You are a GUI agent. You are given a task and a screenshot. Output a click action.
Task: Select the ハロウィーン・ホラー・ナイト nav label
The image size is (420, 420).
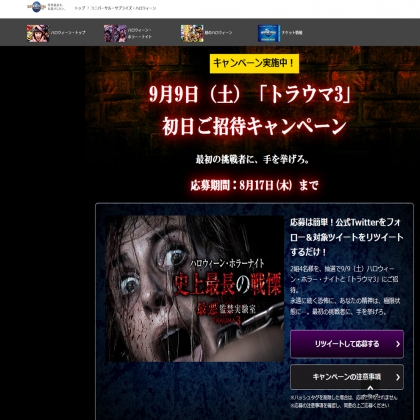pos(140,33)
